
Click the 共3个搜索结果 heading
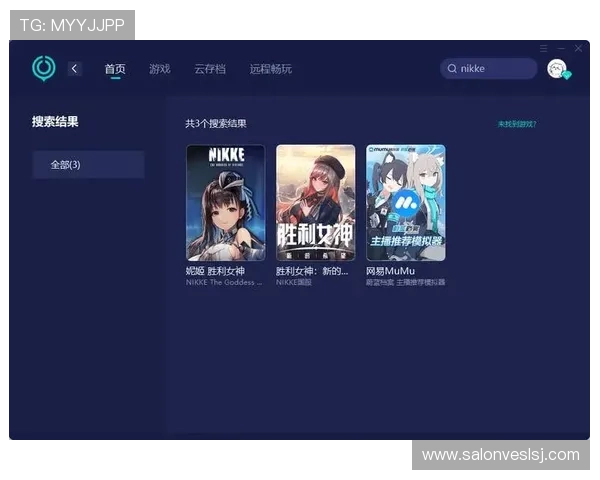pos(216,124)
